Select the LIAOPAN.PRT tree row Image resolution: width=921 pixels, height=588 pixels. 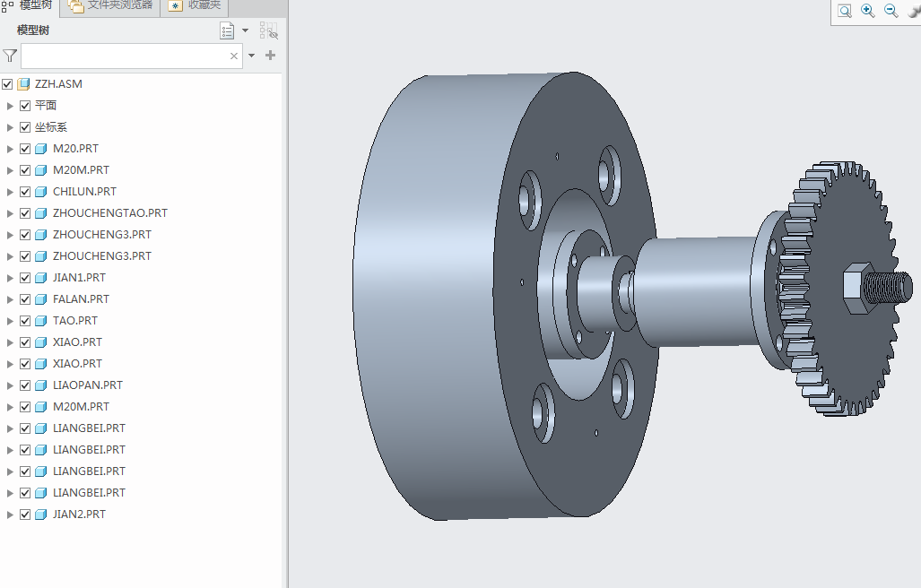[88, 385]
